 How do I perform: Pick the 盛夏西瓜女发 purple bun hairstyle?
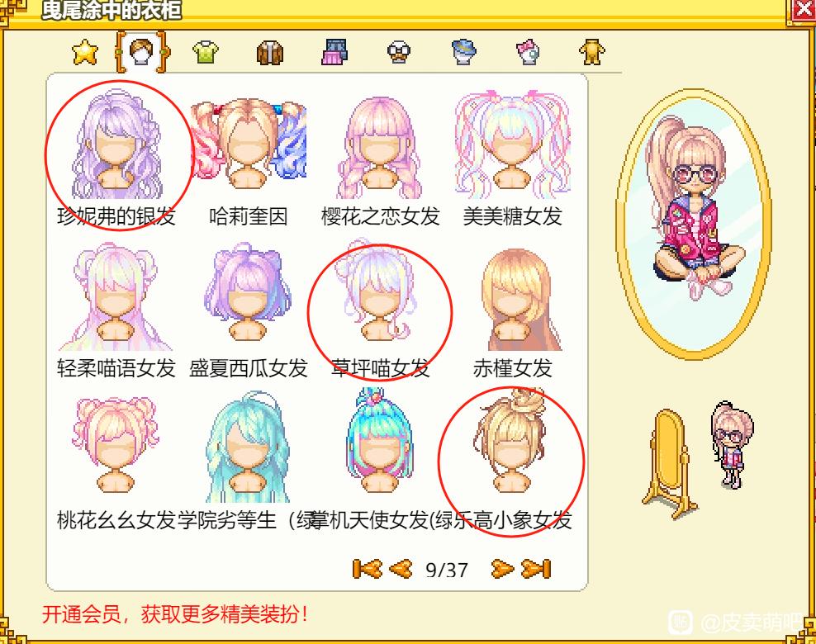pyautogui.click(x=249, y=310)
